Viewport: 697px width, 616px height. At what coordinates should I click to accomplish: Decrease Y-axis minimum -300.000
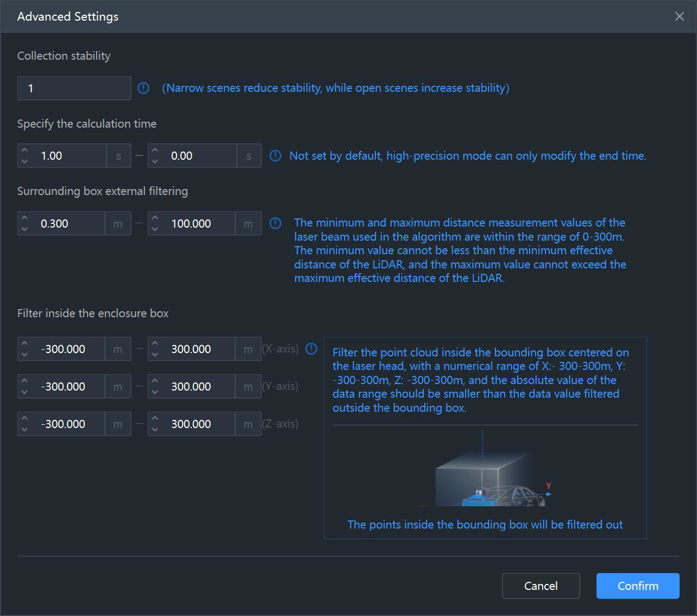[24, 392]
